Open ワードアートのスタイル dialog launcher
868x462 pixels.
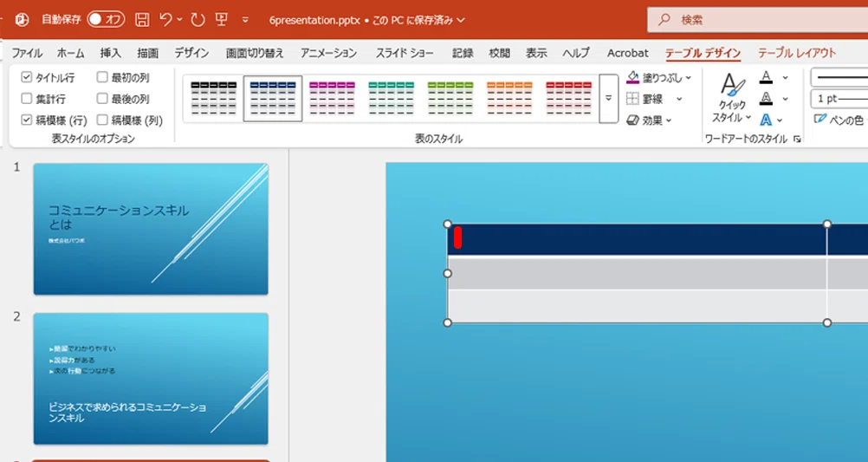point(798,139)
